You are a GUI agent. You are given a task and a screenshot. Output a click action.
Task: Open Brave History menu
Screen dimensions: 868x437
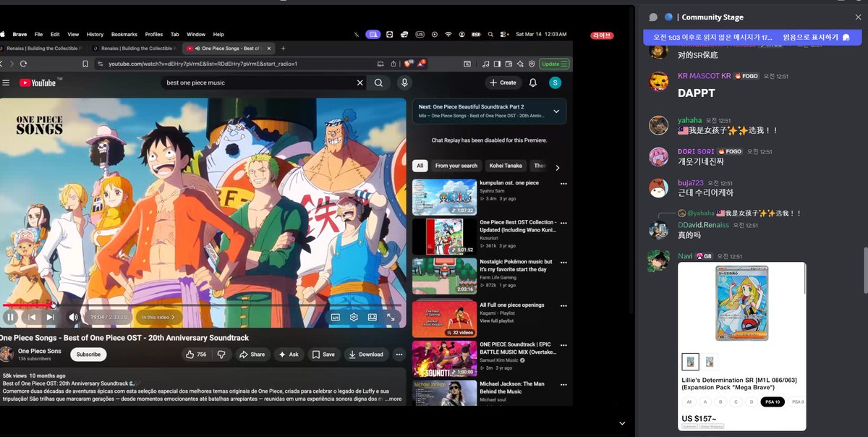[x=95, y=34]
